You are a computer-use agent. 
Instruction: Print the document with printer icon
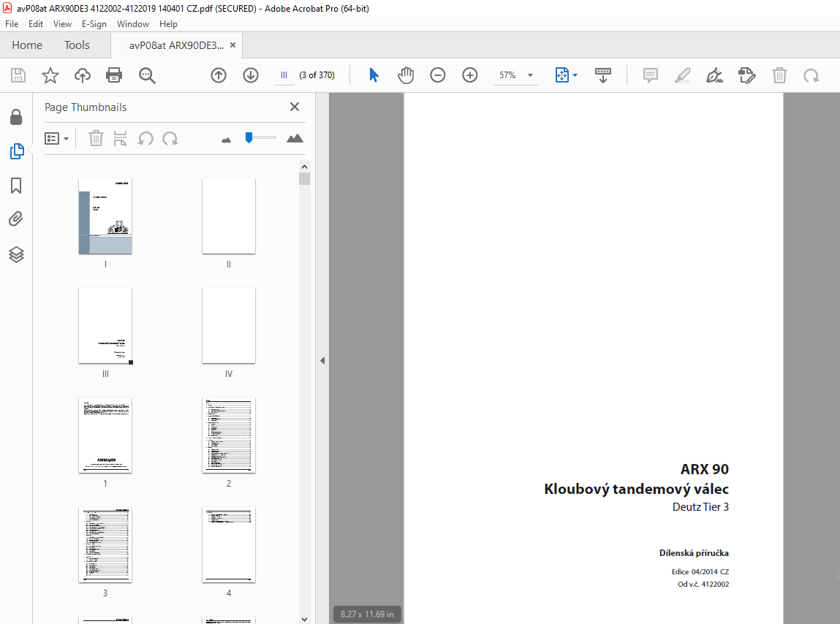(x=114, y=75)
